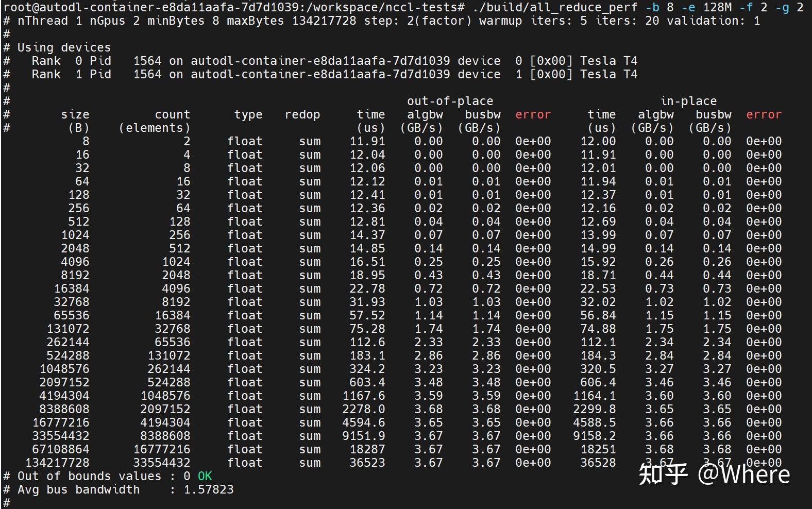Select red 'error' header under in-place

764,114
